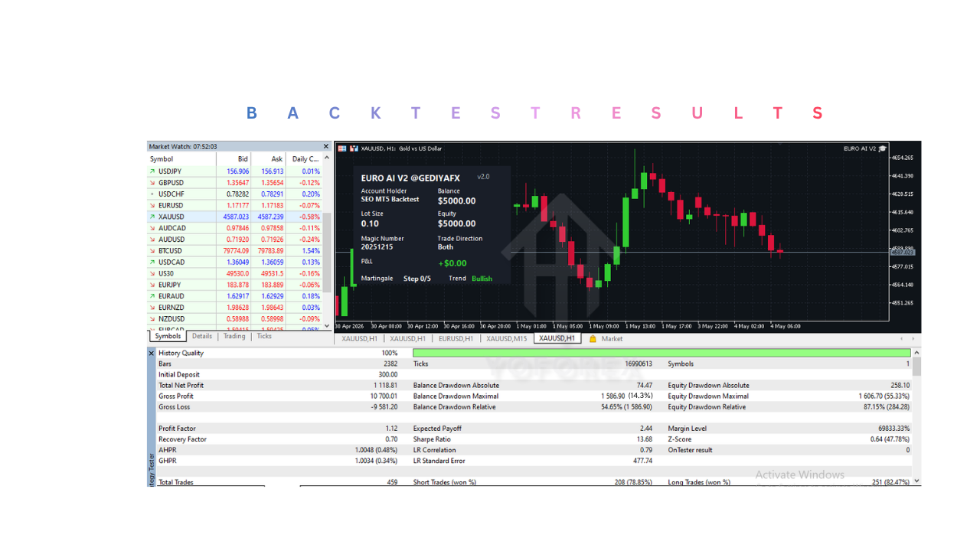
Task: Click the Magic Number 20251215
Action: coord(375,247)
